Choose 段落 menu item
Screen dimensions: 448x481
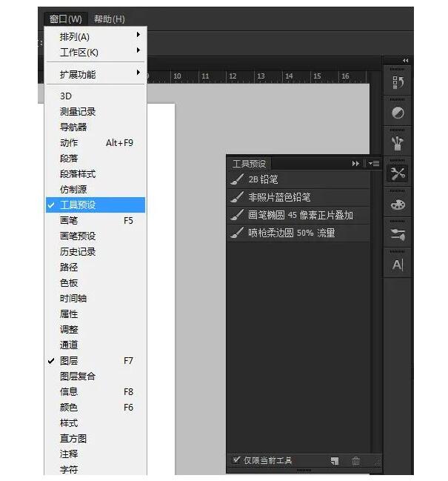96,159
